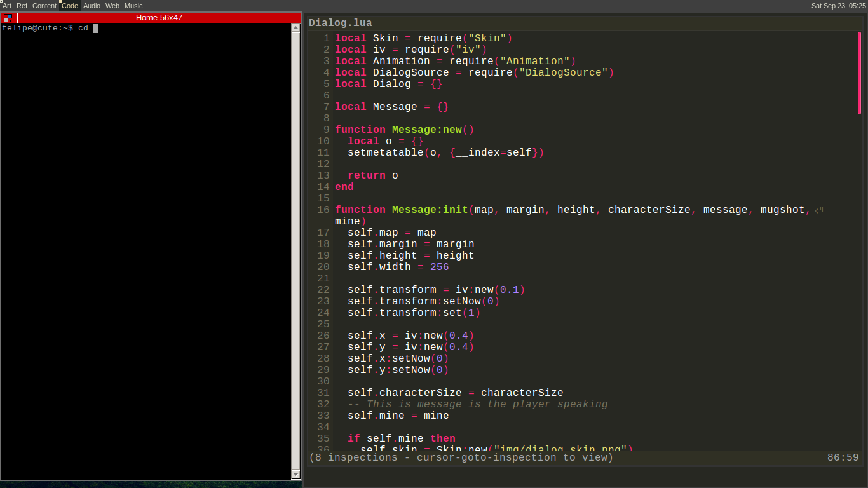Click the Home 56x47 terminal title bar

click(x=159, y=18)
